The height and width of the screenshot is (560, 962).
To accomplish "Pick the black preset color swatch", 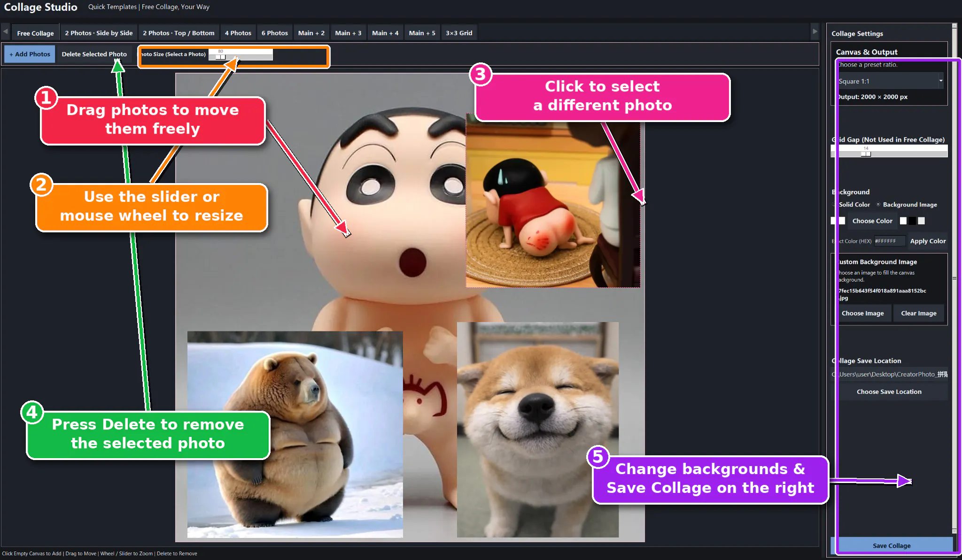I will click(x=912, y=221).
